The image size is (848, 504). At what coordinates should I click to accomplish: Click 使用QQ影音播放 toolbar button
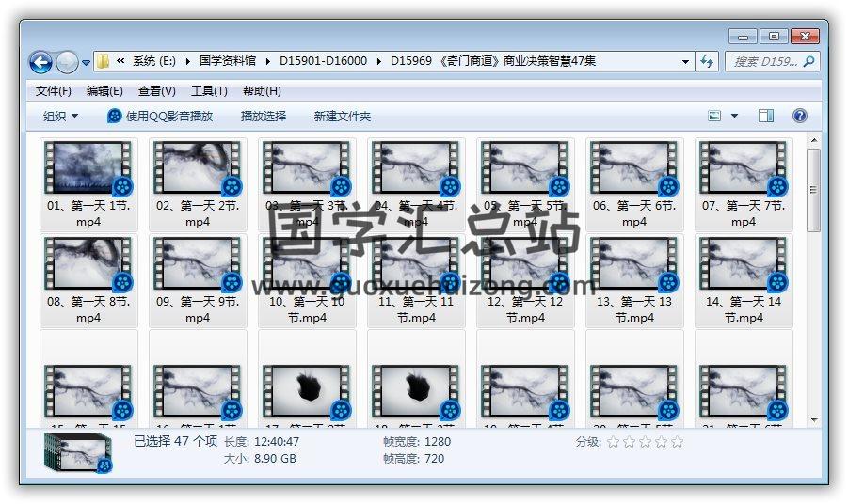tap(160, 117)
